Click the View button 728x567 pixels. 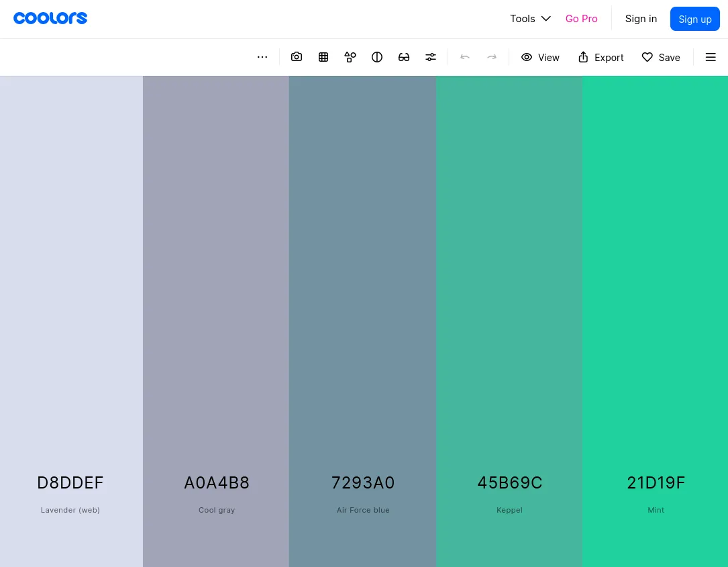pyautogui.click(x=540, y=57)
